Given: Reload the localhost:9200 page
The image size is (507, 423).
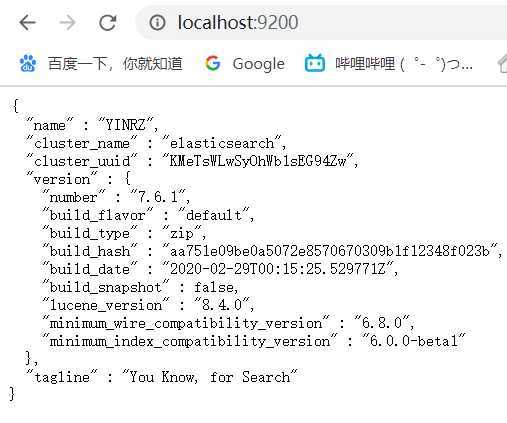Looking at the screenshot, I should coord(108,23).
